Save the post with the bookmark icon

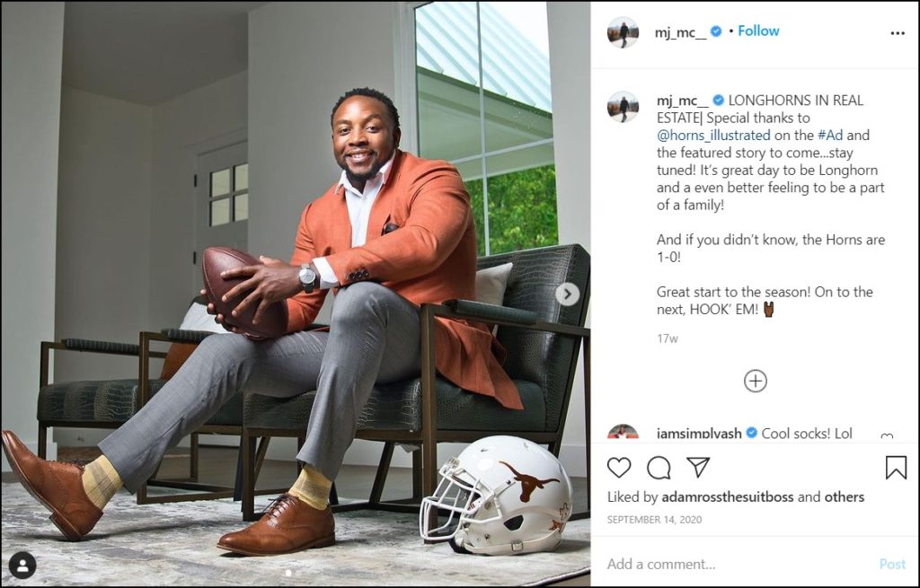[x=896, y=468]
